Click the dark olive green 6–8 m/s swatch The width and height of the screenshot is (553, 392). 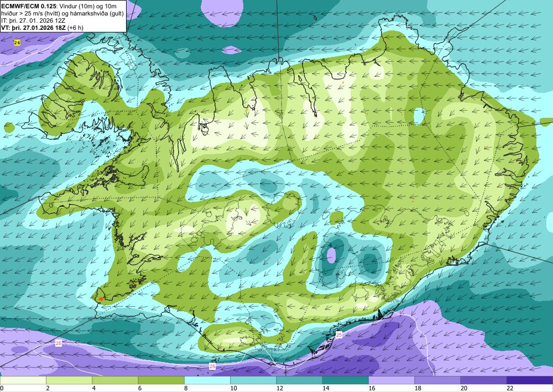click(161, 380)
